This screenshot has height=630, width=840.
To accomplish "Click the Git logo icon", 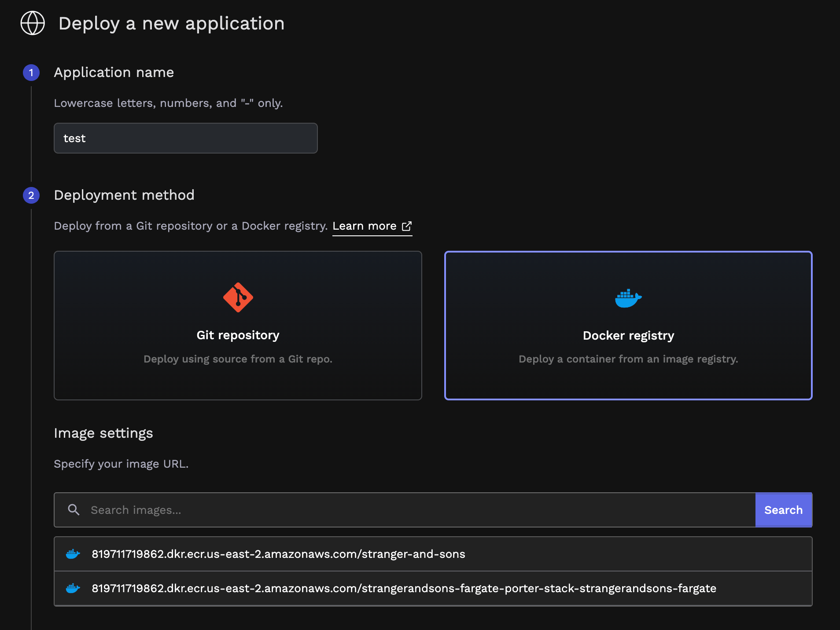I will [238, 297].
